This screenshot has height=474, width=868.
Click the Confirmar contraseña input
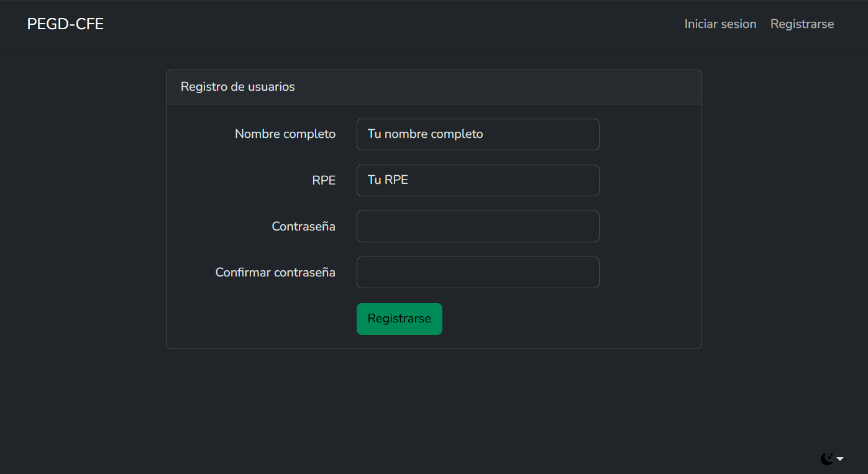point(477,272)
